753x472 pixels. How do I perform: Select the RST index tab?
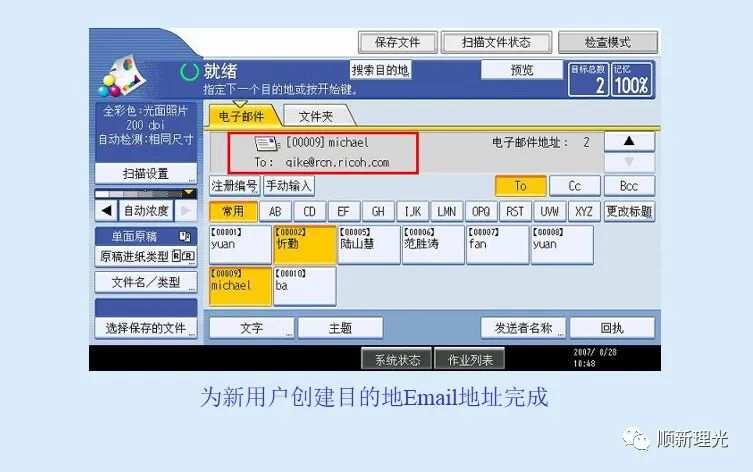(x=515, y=211)
